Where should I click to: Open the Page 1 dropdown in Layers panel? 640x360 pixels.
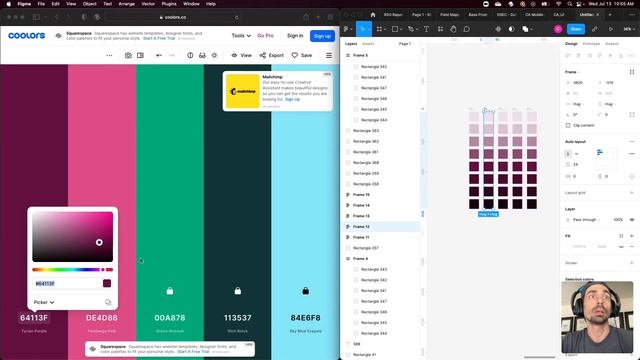click(406, 44)
